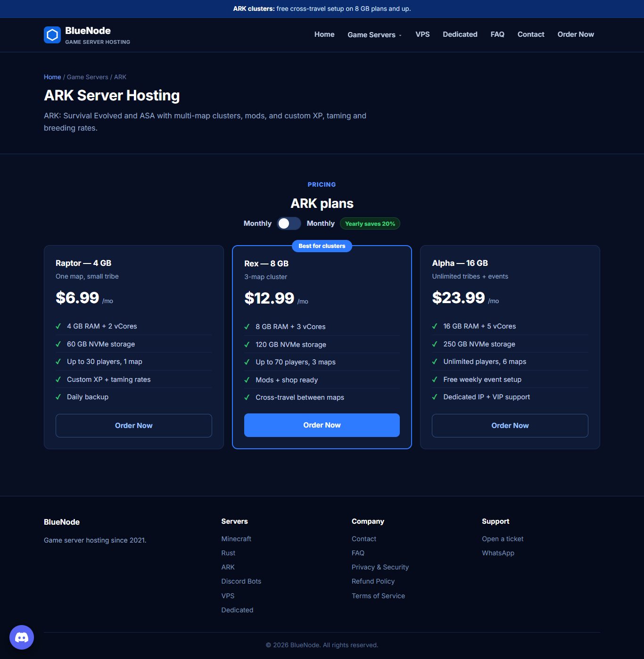Click the ARK Server Hosting heading
644x659 pixels.
(x=112, y=95)
